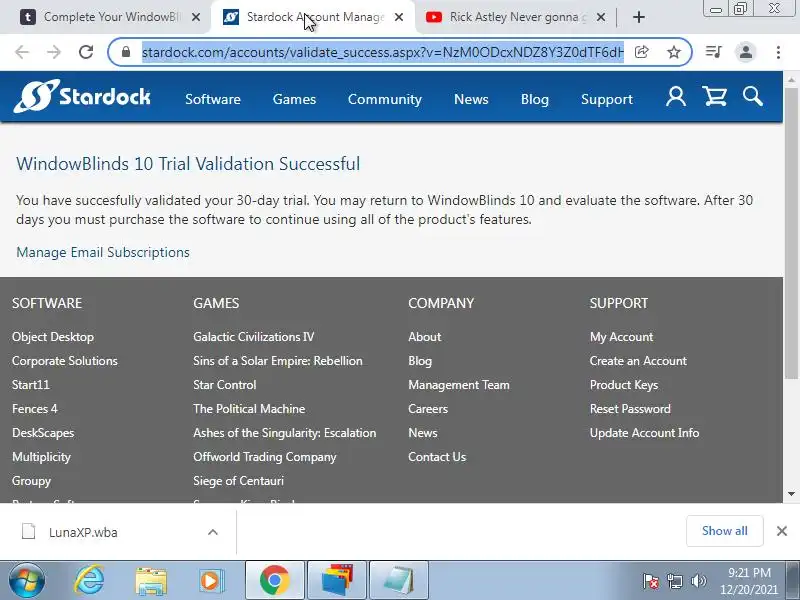Viewport: 800px width, 600px height.
Task: Open the media control icon in toolbar
Action: tap(713, 52)
